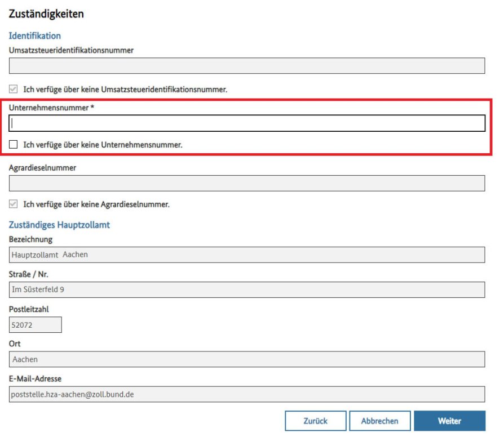Click the Postleitzahl field with 52072
This screenshot has width=504, height=437.
(x=35, y=325)
